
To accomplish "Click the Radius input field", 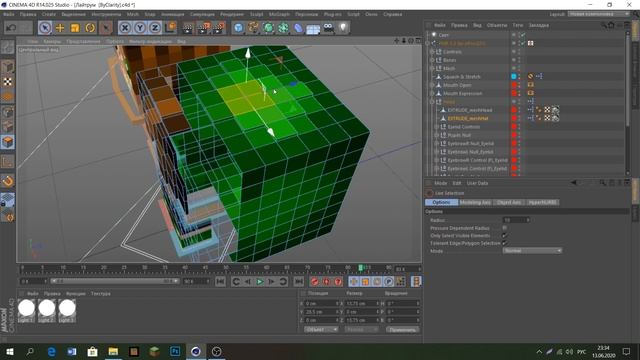I will pyautogui.click(x=516, y=220).
